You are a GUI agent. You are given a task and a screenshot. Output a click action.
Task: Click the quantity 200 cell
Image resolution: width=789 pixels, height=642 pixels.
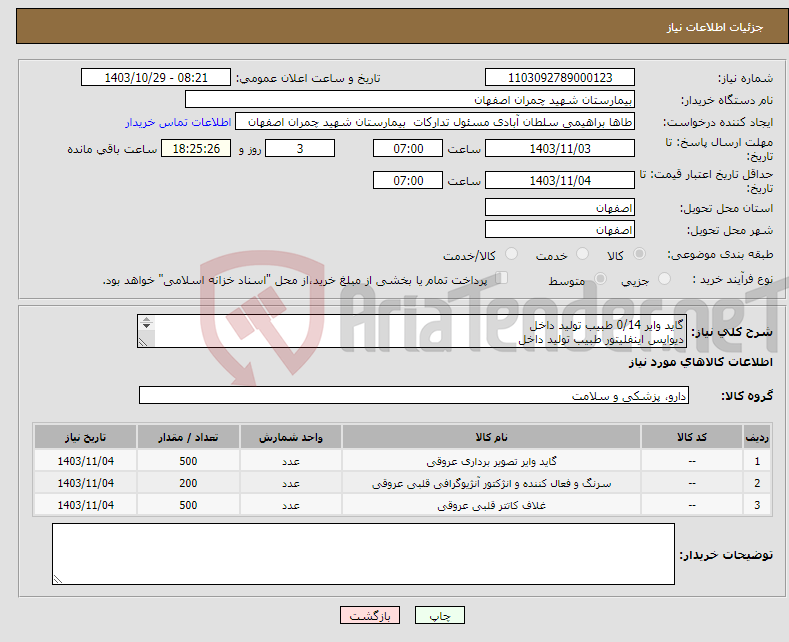[x=188, y=483]
